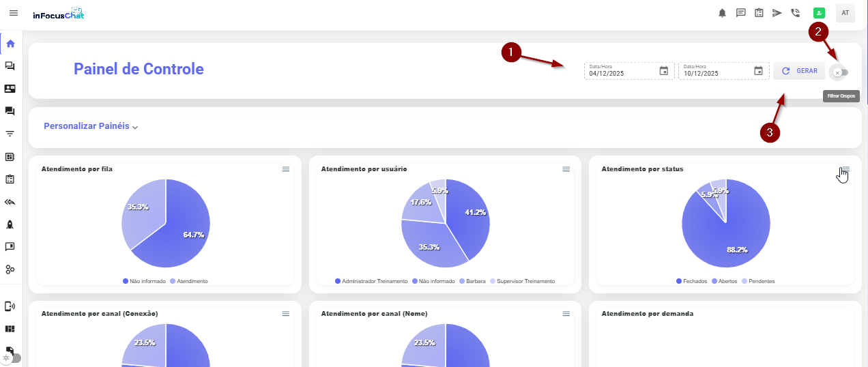Expand Personalizar Painéis section
868x367 pixels.
click(x=91, y=127)
